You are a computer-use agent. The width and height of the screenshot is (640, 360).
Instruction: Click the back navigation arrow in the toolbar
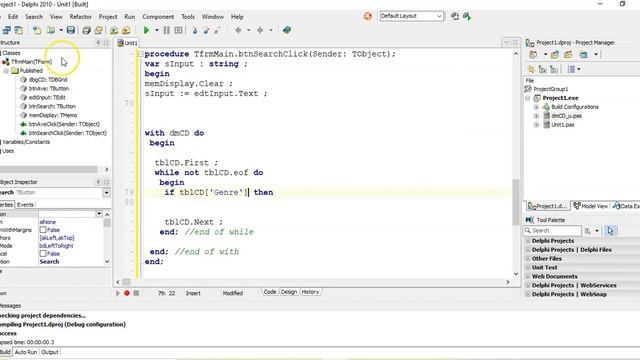[238, 30]
